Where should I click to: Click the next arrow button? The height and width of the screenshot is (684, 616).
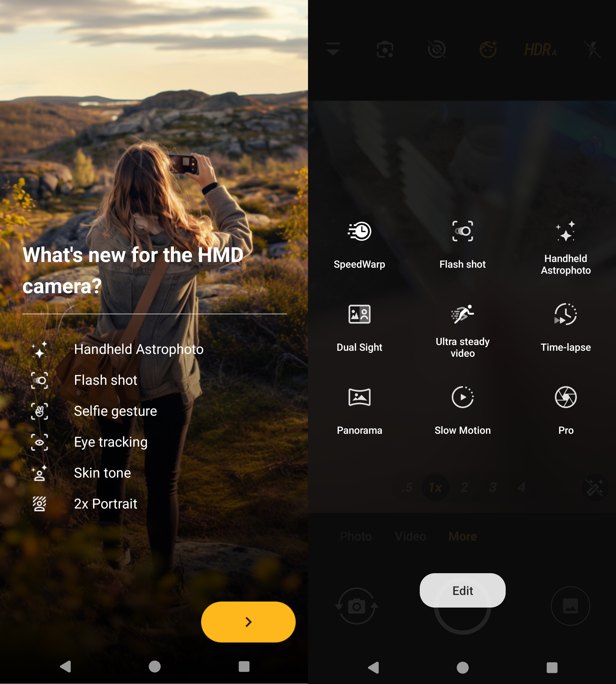click(x=248, y=621)
